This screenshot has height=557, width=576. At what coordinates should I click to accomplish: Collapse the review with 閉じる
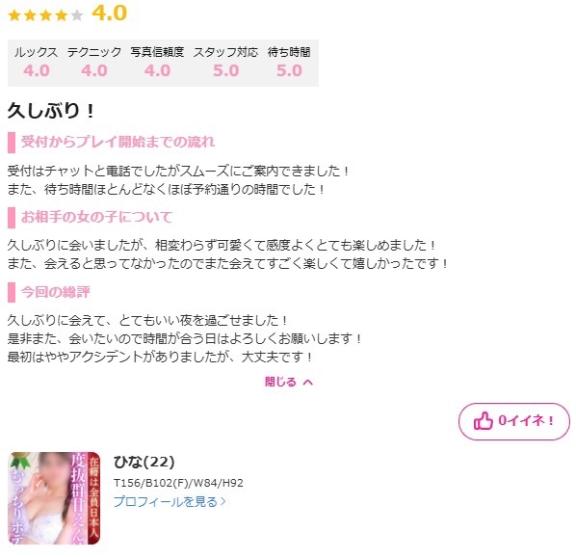[x=289, y=382]
